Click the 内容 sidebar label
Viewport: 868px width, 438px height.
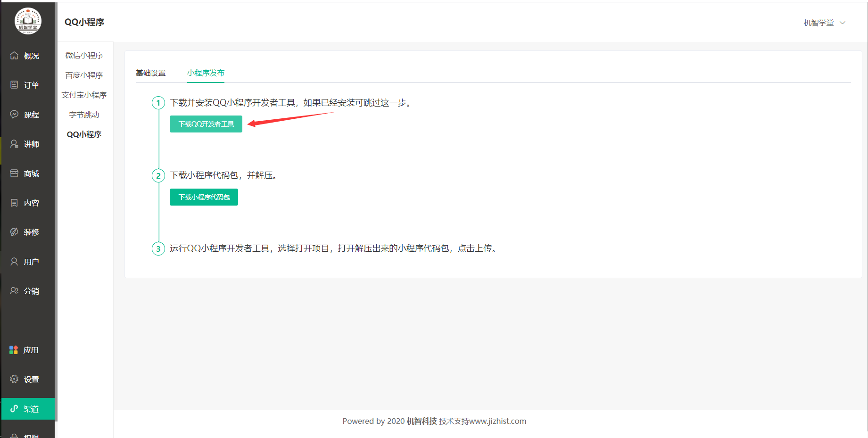[x=32, y=203]
